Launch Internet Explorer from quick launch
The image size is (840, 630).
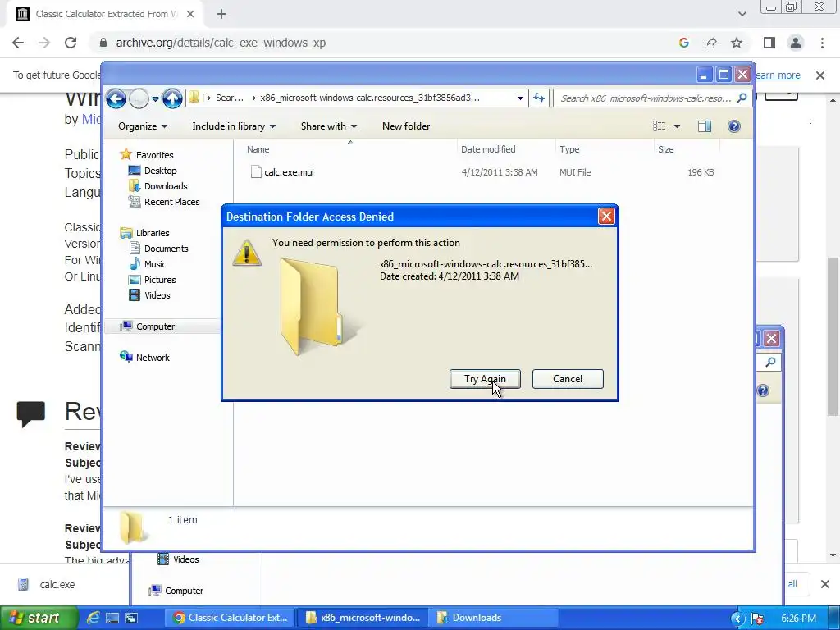(x=94, y=618)
